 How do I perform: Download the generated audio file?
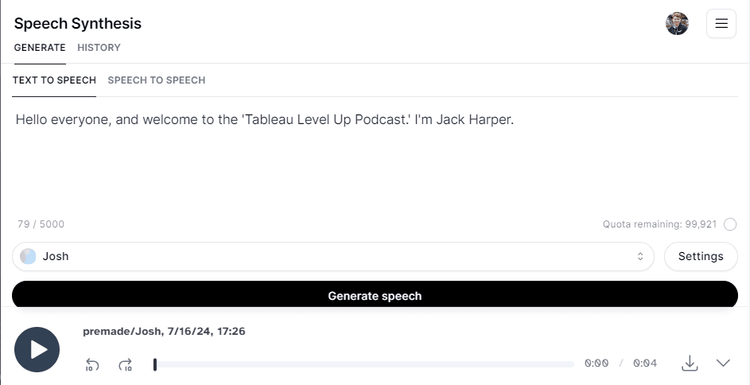(x=689, y=363)
